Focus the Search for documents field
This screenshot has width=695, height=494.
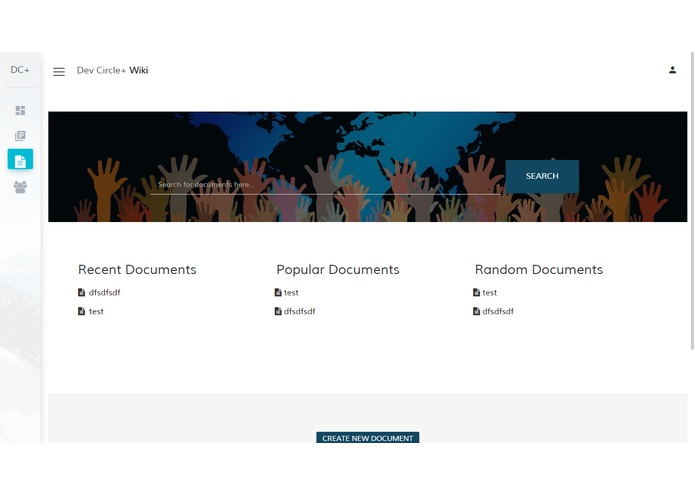[325, 185]
